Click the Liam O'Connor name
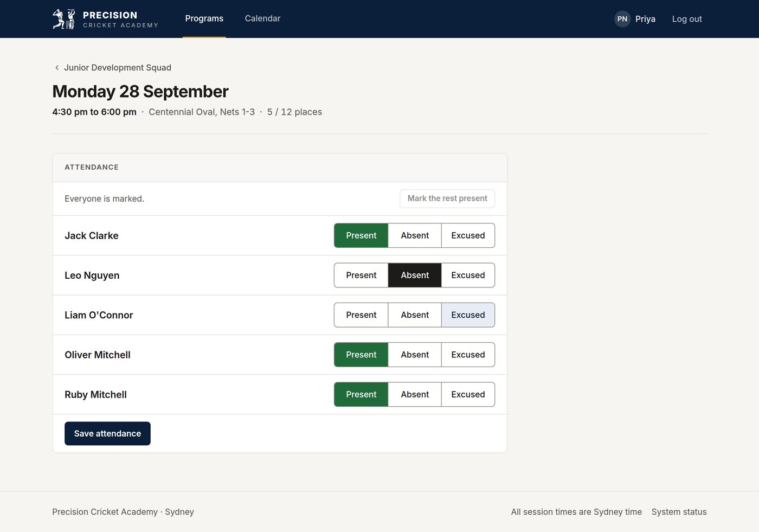Viewport: 759px width, 532px height. click(99, 315)
